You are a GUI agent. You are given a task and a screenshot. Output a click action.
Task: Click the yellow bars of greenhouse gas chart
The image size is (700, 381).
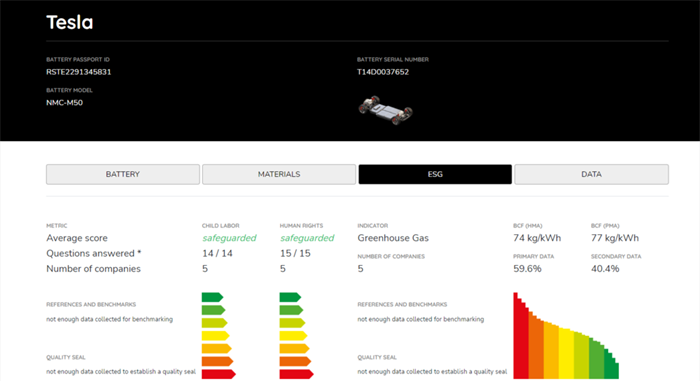point(566,354)
